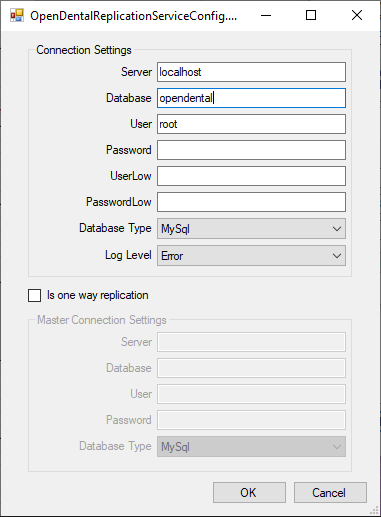Enable the Is one way replication checkbox

tap(35, 295)
